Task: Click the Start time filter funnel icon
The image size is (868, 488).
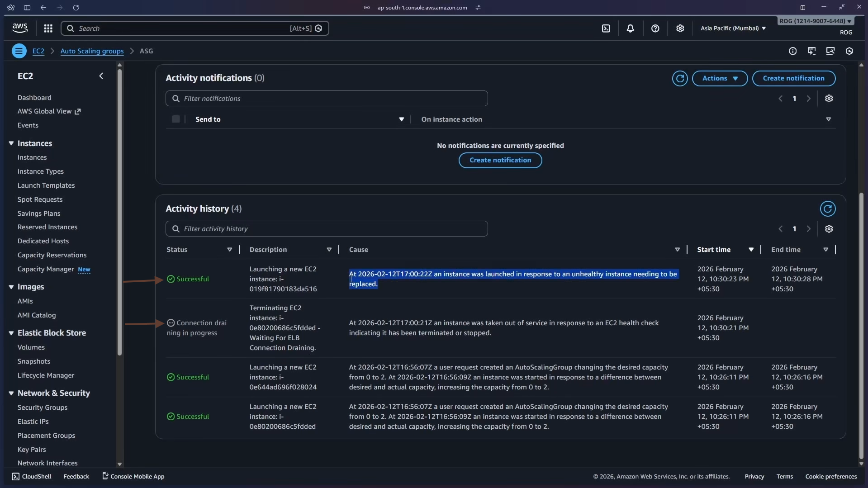Action: point(752,249)
